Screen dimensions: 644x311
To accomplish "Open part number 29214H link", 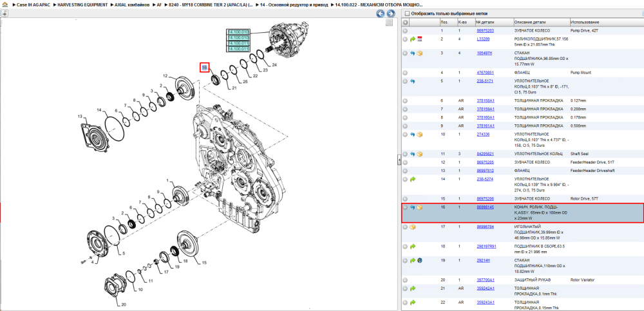I will 483,261.
